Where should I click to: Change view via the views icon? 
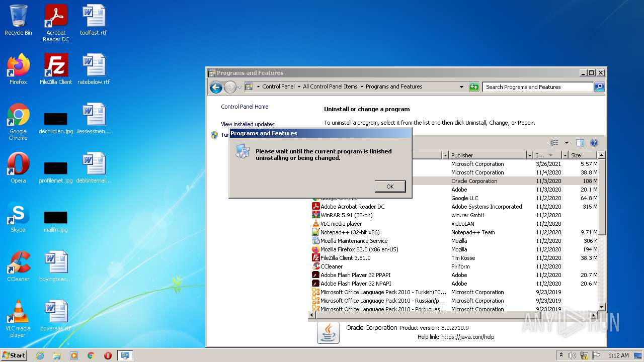(554, 143)
